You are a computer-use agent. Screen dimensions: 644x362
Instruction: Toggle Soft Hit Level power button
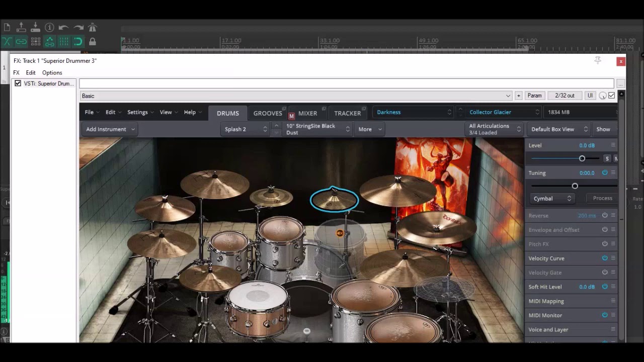pyautogui.click(x=605, y=287)
